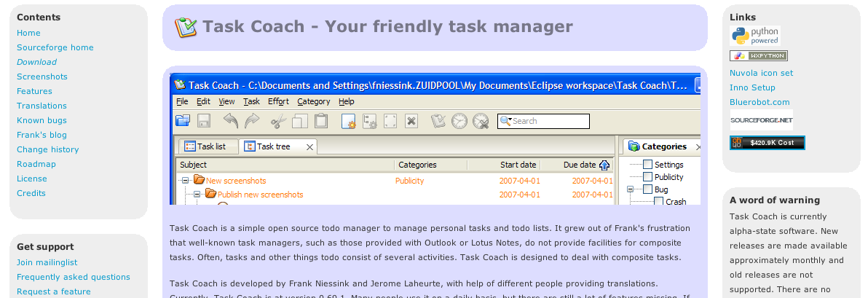Open the Change history link
868x298 pixels.
tap(47, 149)
